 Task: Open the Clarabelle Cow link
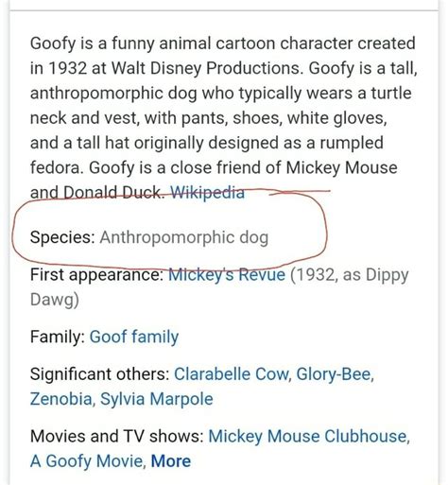232,374
